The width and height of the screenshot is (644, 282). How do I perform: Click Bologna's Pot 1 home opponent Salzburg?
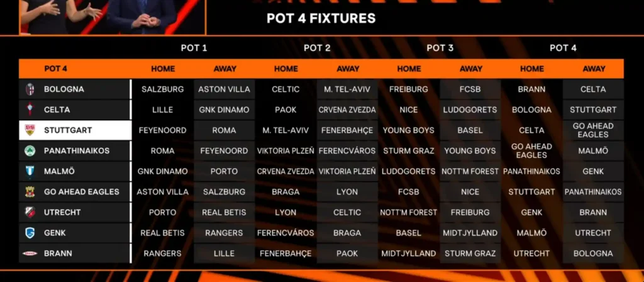click(x=162, y=89)
